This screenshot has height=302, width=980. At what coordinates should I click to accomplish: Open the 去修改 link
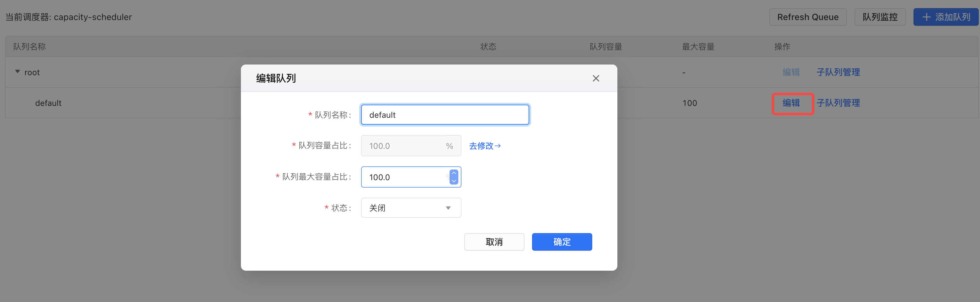pyautogui.click(x=485, y=146)
